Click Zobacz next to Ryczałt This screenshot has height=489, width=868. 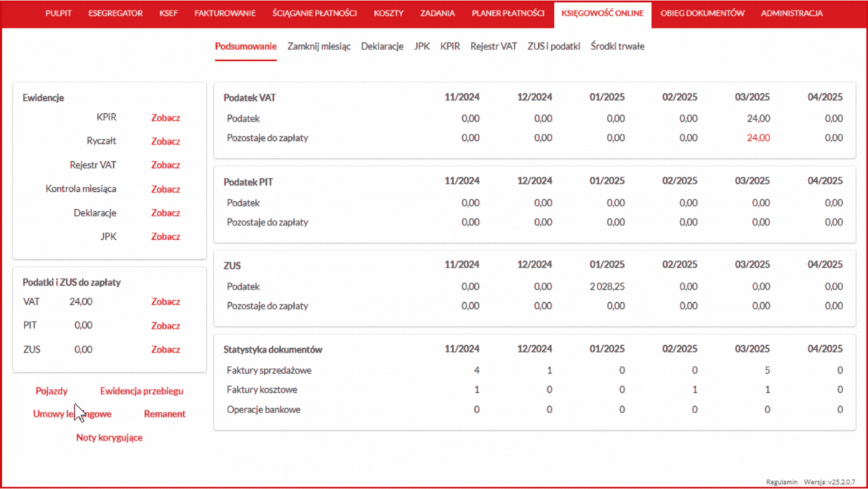(x=165, y=141)
